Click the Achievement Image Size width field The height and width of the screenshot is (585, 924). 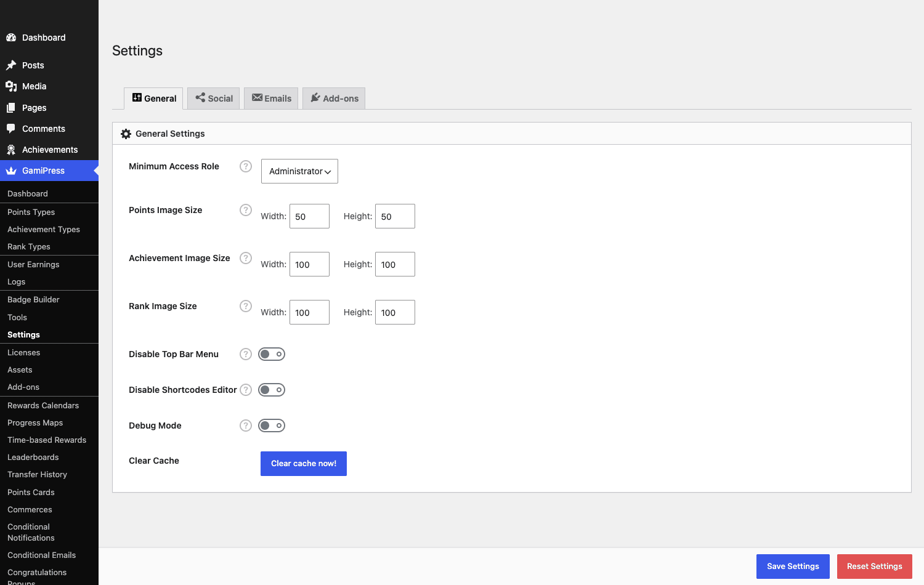coord(309,264)
